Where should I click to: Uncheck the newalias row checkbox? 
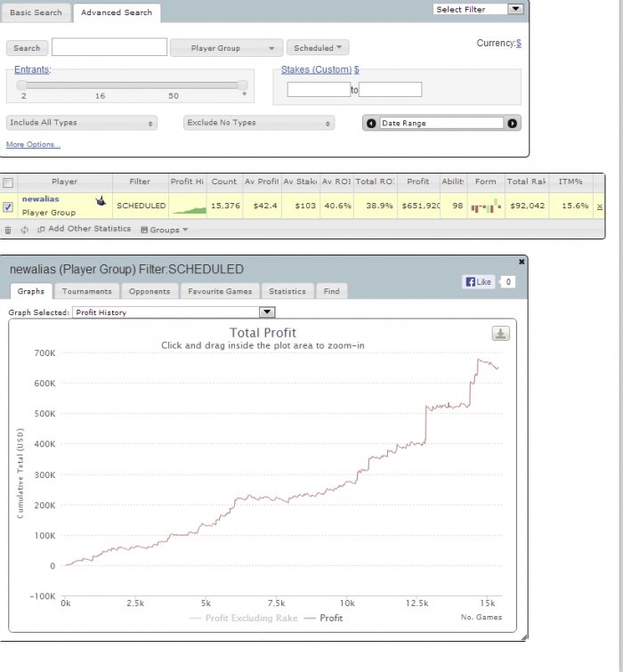[8, 207]
